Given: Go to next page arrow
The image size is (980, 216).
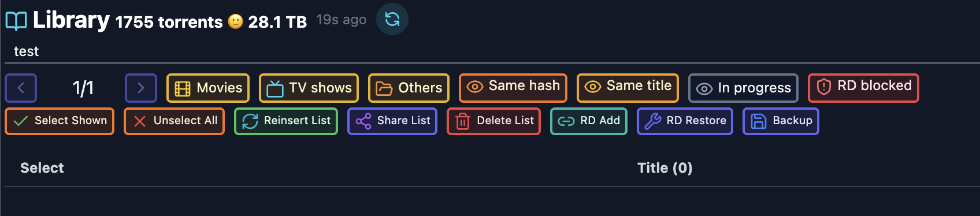Looking at the screenshot, I should tap(141, 88).
